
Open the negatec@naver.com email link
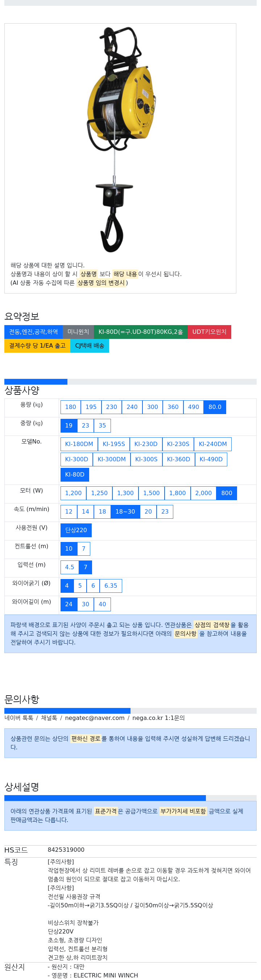[95, 718]
